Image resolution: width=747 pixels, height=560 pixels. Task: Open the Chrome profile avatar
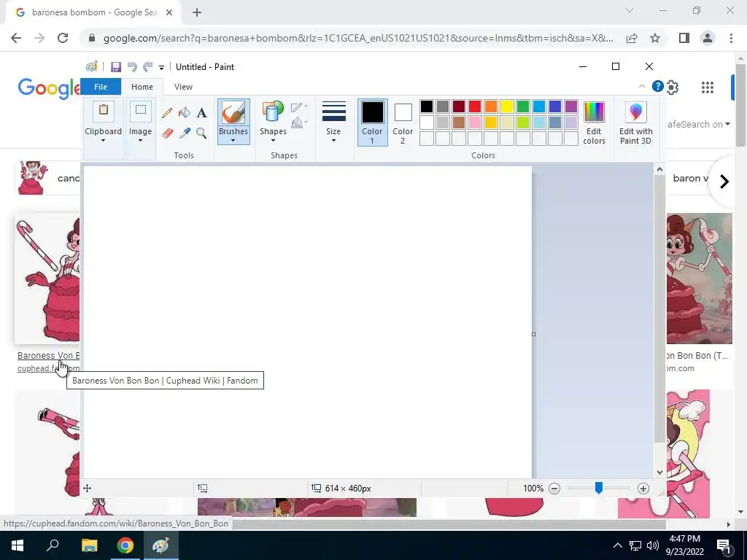pyautogui.click(x=708, y=38)
